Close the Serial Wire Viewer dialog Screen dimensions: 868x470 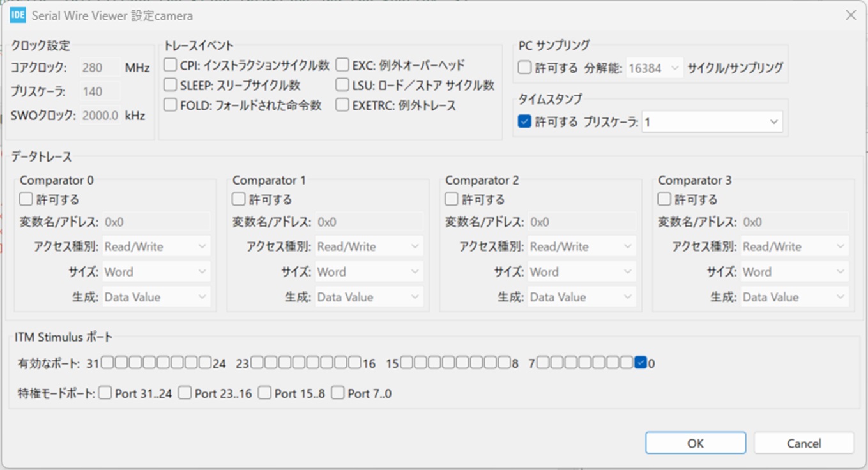tap(850, 15)
